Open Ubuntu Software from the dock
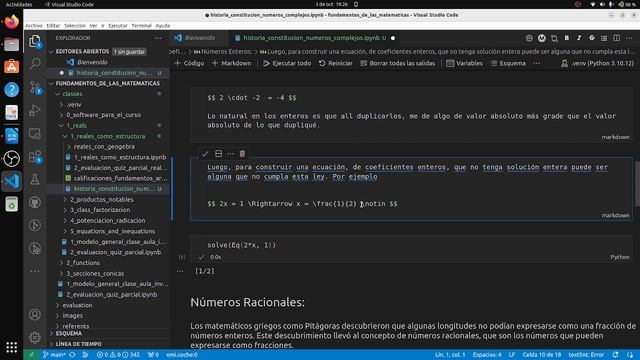This screenshot has width=640, height=360. click(x=11, y=67)
